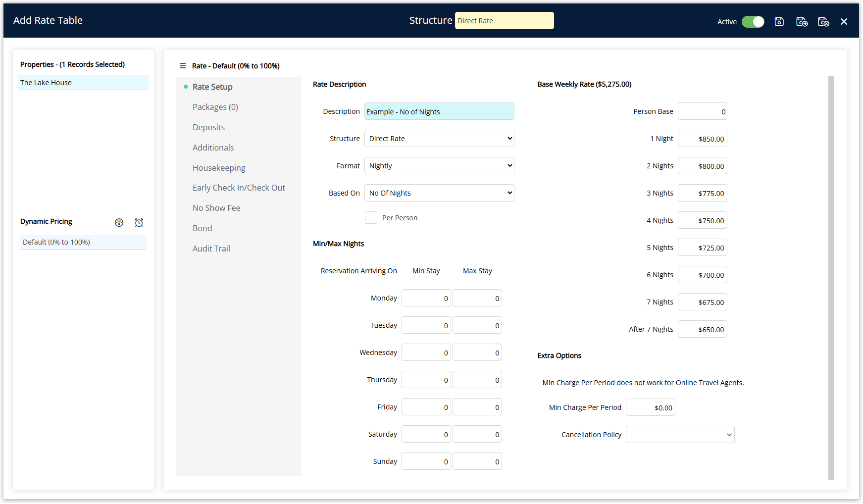The image size is (863, 504).
Task: Enable the Per Person checkbox
Action: pos(371,218)
